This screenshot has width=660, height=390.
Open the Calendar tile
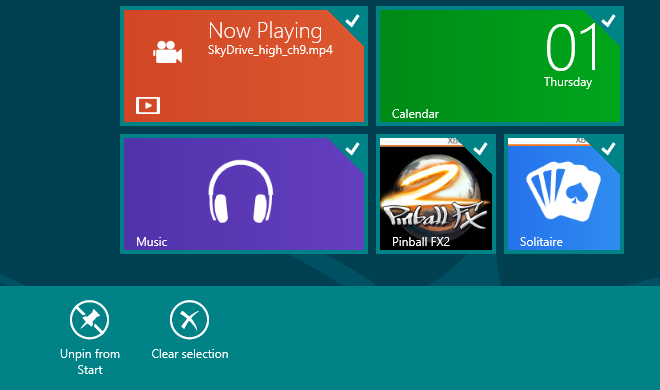(500, 66)
